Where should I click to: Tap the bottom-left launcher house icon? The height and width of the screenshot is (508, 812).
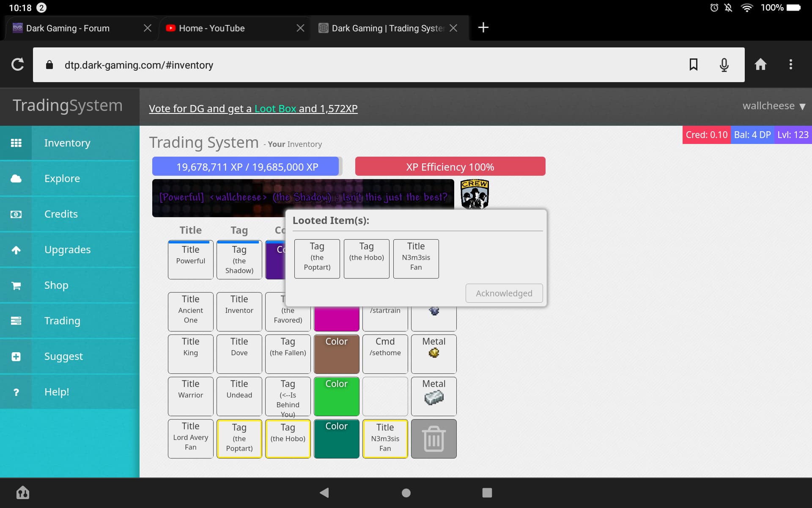point(23,492)
